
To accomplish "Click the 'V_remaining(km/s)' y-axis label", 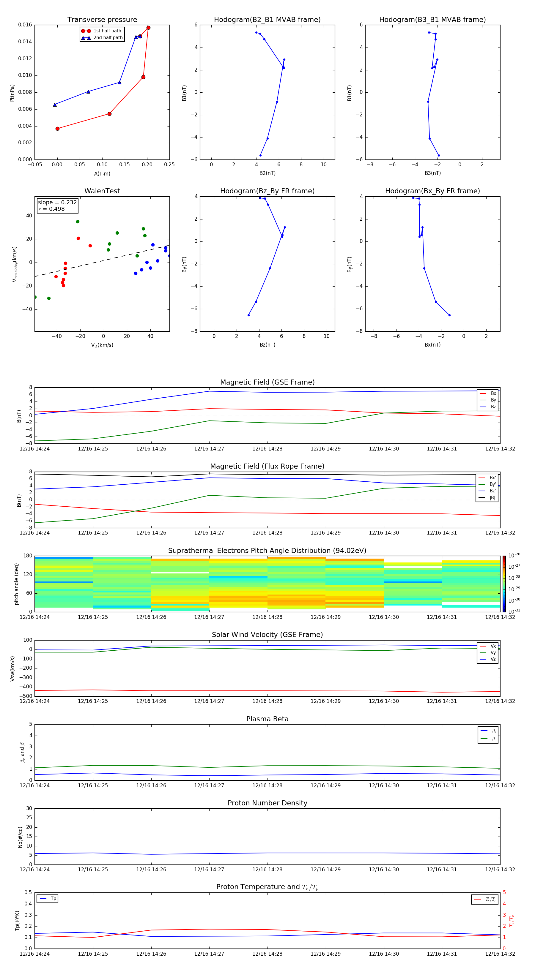I will tap(15, 264).
